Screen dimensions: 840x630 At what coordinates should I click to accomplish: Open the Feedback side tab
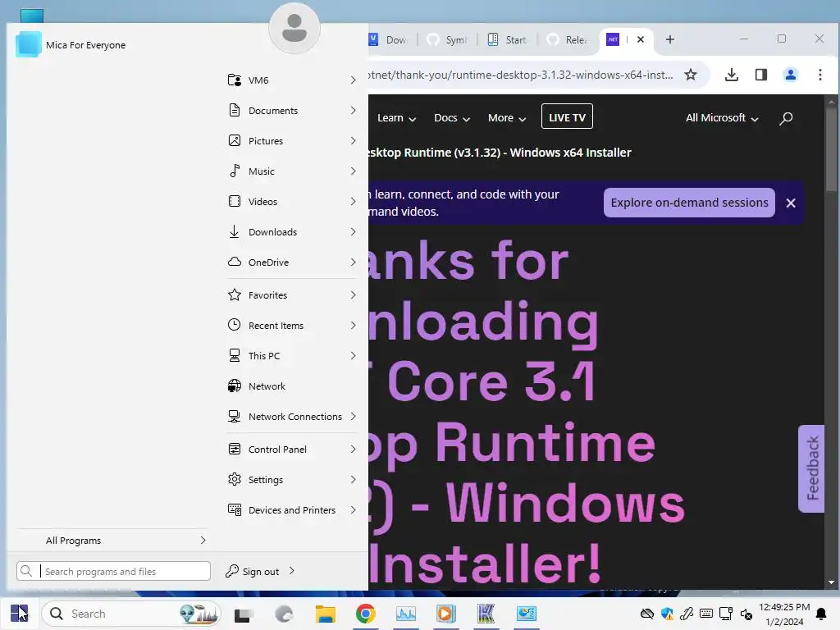click(x=811, y=468)
